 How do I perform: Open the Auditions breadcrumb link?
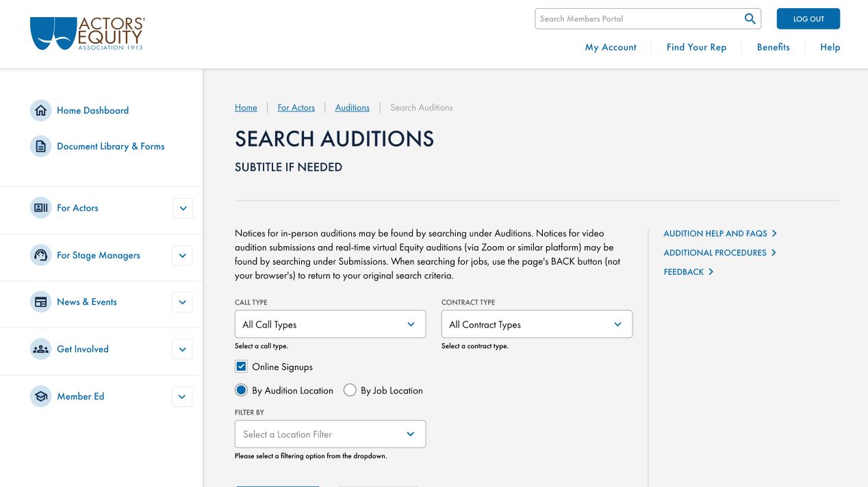tap(352, 107)
